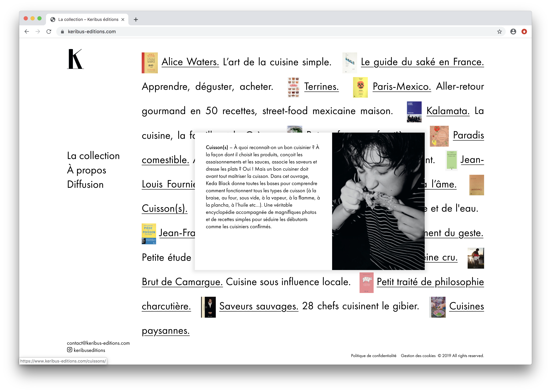Open the browser profile account icon
The width and height of the screenshot is (551, 392).
513,32
